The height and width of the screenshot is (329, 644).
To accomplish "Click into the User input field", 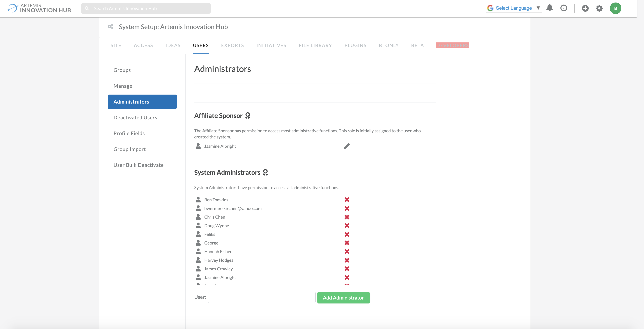I will [x=261, y=297].
